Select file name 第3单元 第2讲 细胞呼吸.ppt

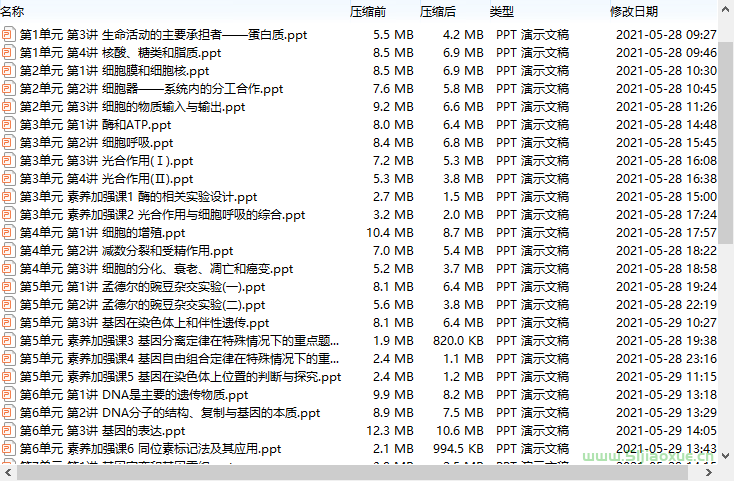pos(96,143)
